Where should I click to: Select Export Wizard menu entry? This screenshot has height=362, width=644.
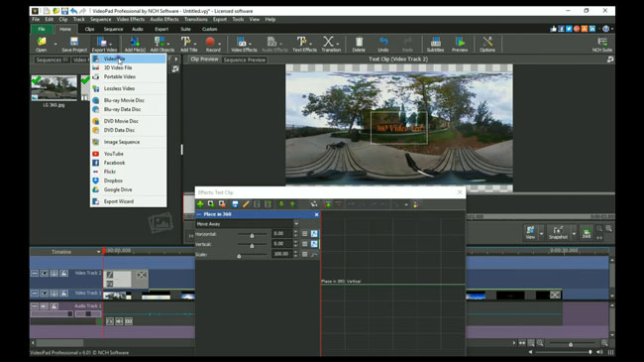pyautogui.click(x=128, y=201)
